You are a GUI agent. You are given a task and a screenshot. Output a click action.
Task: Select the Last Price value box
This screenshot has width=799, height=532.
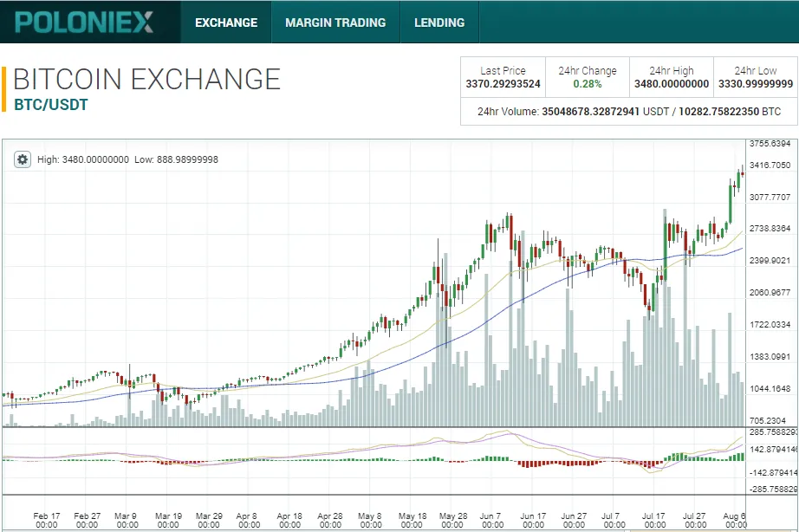[x=503, y=77]
